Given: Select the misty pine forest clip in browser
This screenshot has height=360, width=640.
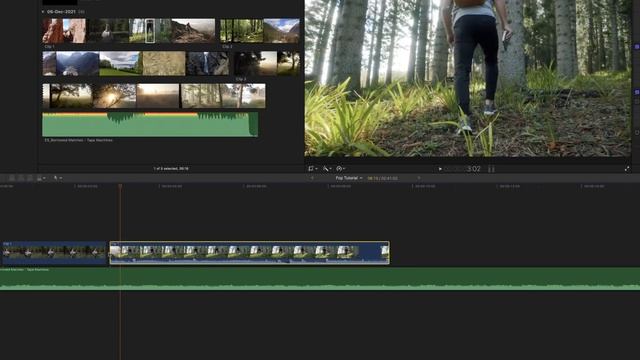Looking at the screenshot, I should coord(223,96).
